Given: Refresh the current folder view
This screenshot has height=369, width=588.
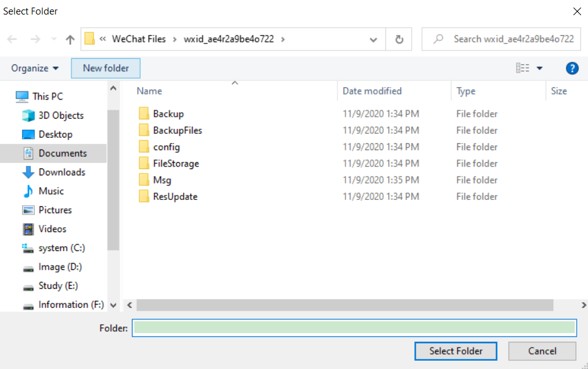Looking at the screenshot, I should 399,38.
